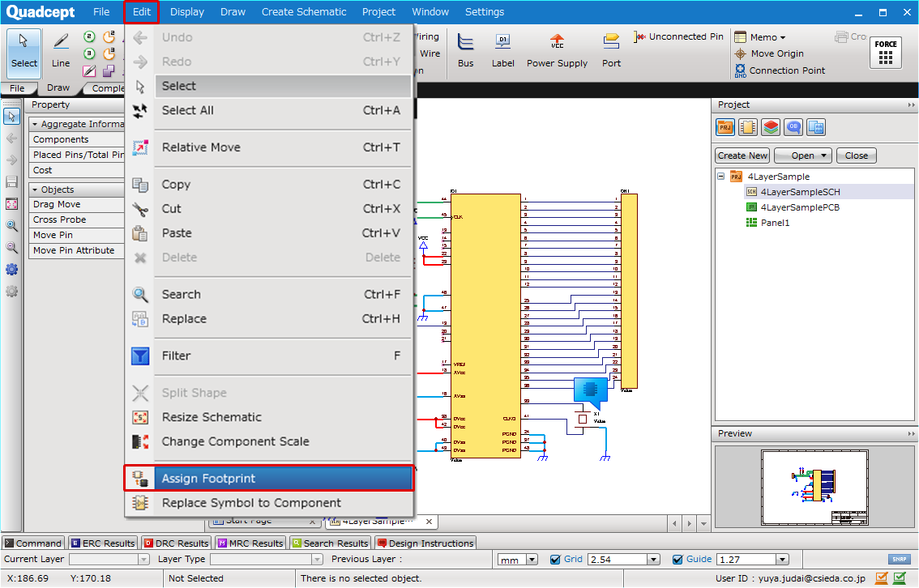Click the green check icon in status bar
The height and width of the screenshot is (588, 919).
coord(900,578)
